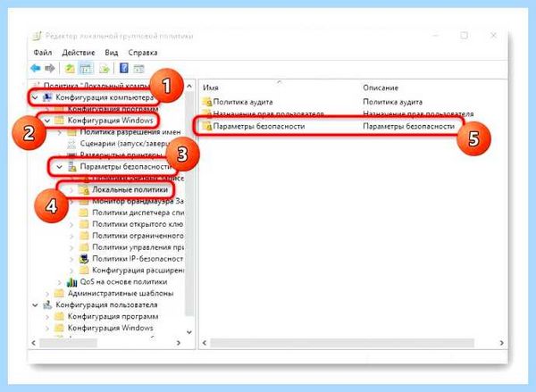Select Конфигурация программ under user configuration
The width and height of the screenshot is (536, 392).
(x=113, y=316)
